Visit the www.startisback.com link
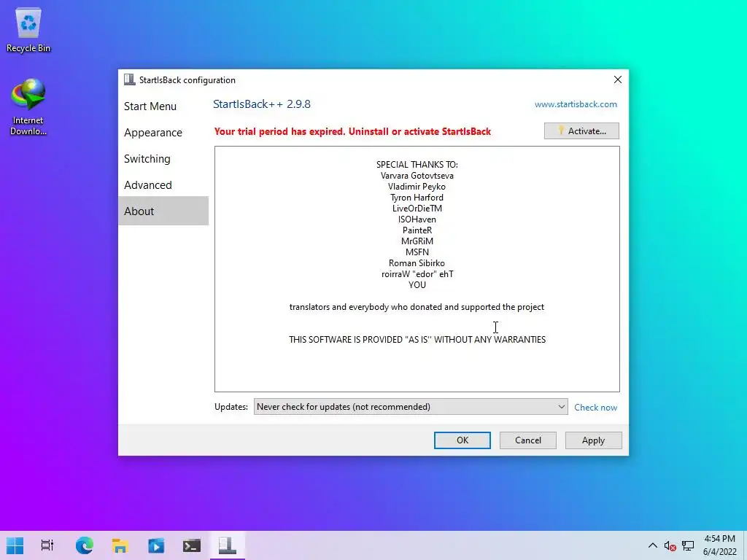This screenshot has height=560, width=747. click(576, 104)
